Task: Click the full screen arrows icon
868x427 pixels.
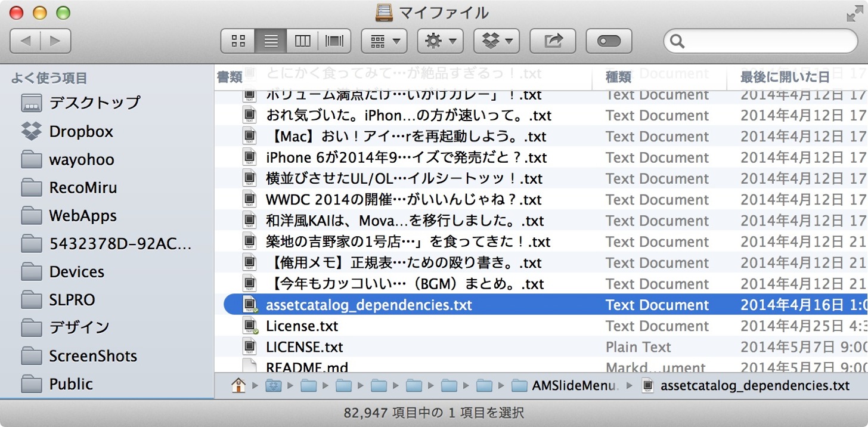Action: [854, 14]
